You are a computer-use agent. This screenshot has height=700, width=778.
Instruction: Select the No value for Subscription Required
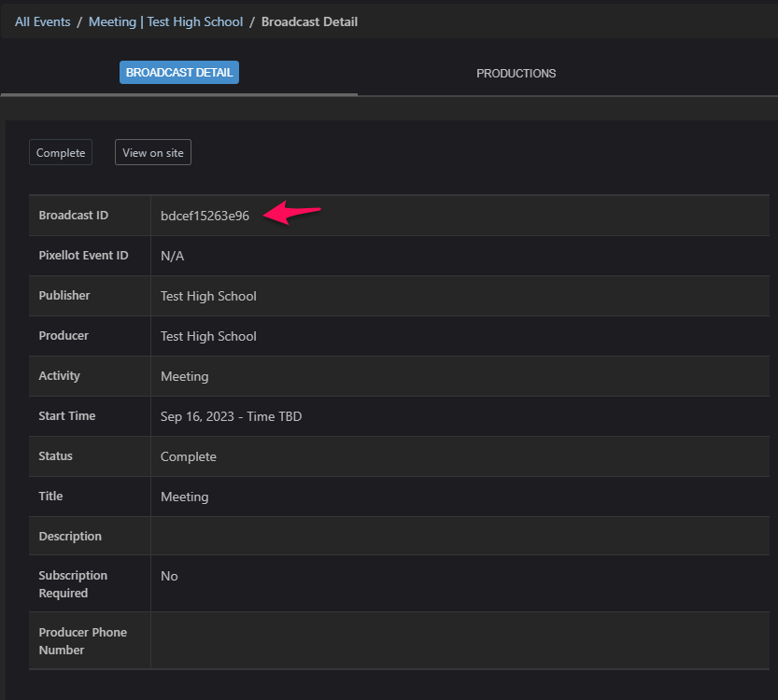[169, 576]
